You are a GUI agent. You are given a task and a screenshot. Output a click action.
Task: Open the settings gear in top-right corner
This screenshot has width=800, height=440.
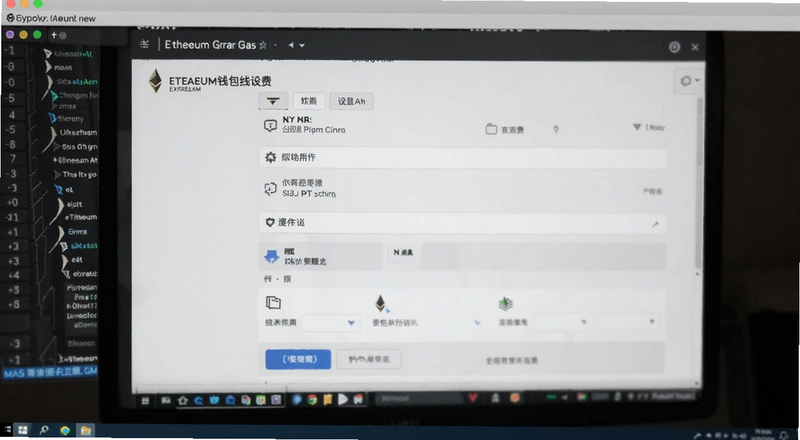pyautogui.click(x=689, y=81)
